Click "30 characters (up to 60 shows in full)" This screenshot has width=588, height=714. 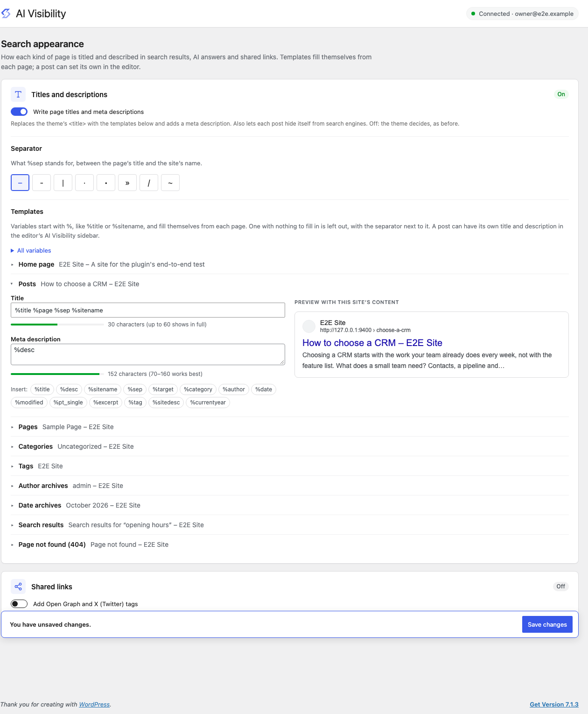[157, 325]
